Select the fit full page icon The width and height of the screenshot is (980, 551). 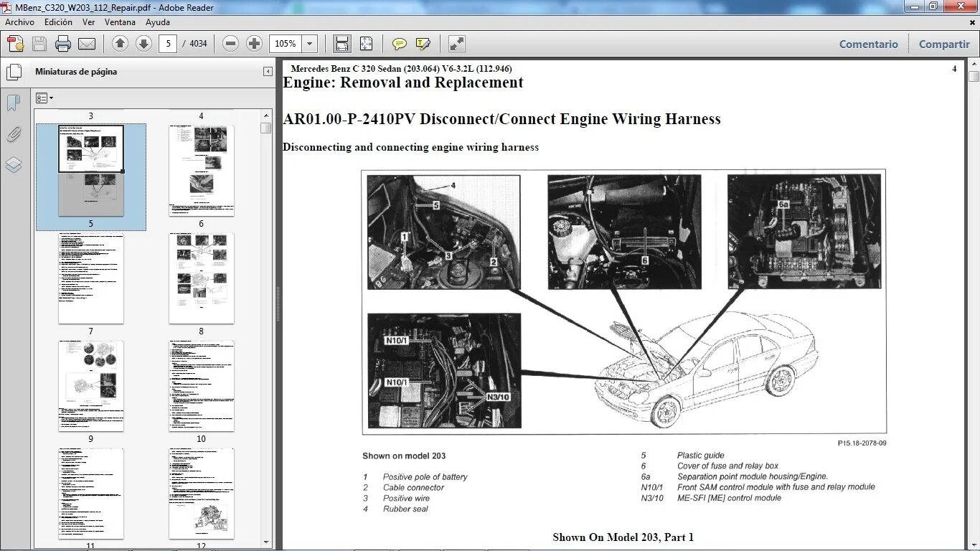(366, 44)
